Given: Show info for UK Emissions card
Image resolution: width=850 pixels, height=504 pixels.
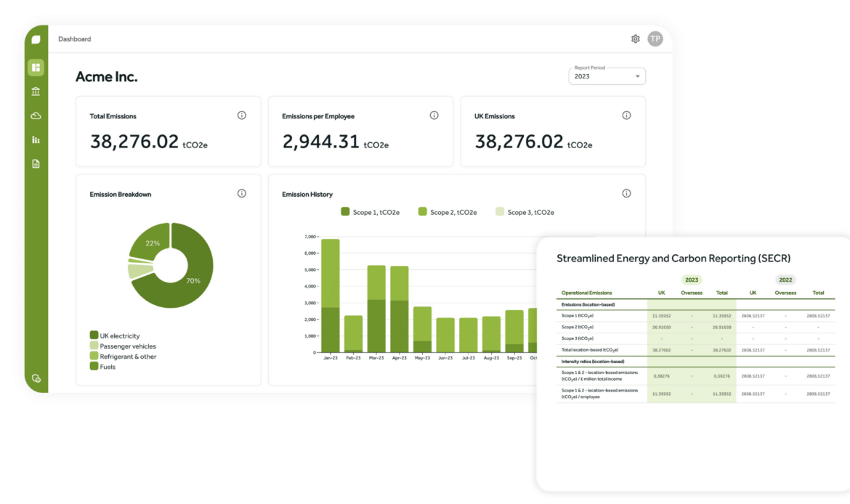Looking at the screenshot, I should coord(627,115).
